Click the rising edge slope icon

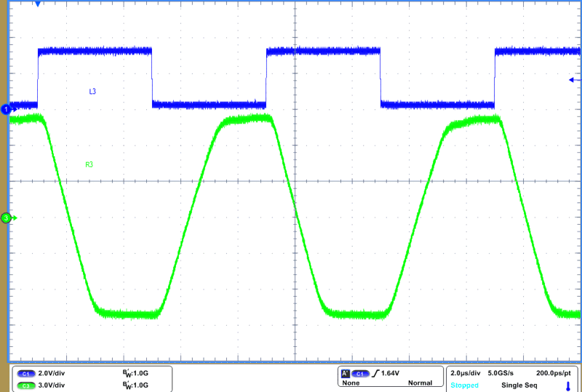377,373
